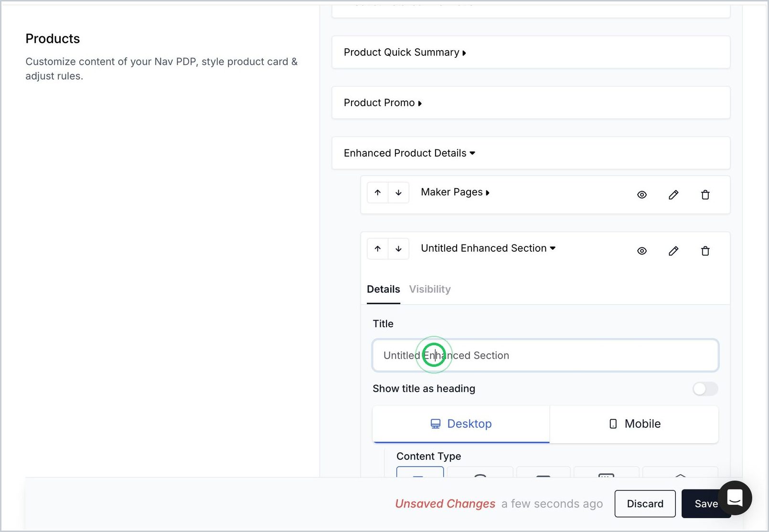Select the Details tab
The image size is (769, 532).
pos(384,289)
